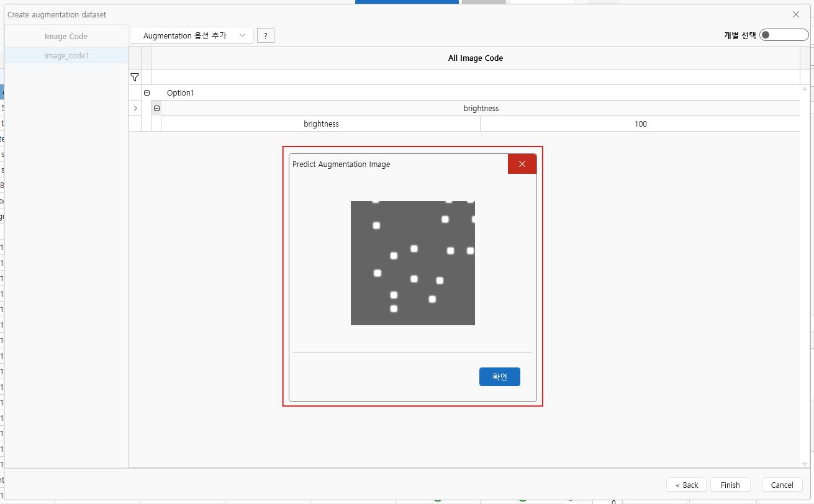Image resolution: width=814 pixels, height=504 pixels.
Task: Collapse the Option1 group
Action: coord(147,93)
